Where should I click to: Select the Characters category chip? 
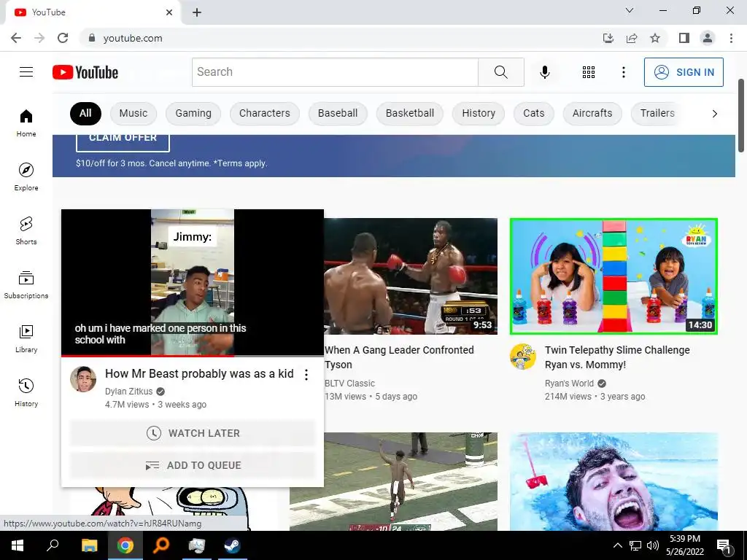[264, 113]
